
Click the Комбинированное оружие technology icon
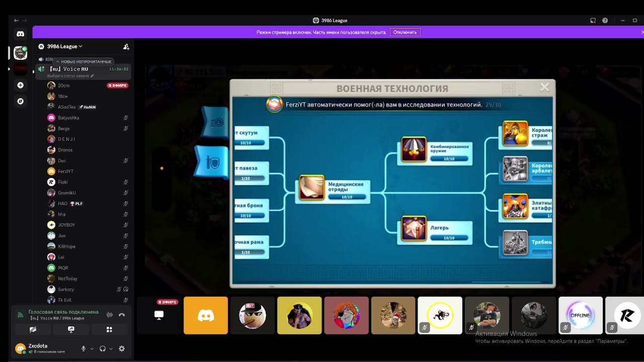(414, 149)
